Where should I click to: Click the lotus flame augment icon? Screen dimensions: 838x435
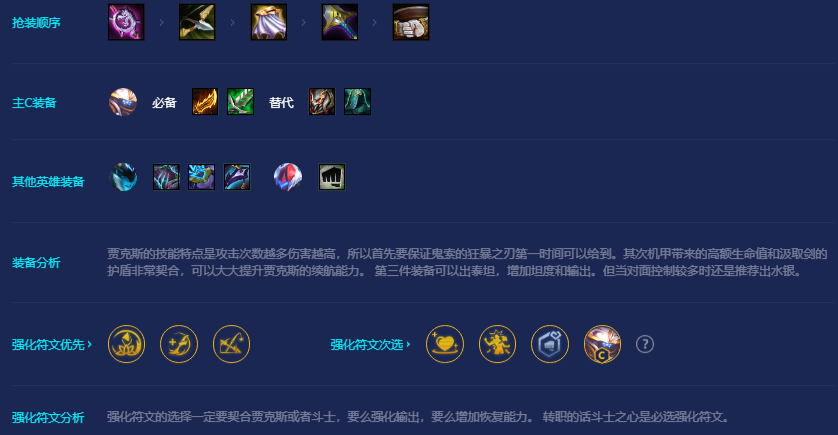127,344
